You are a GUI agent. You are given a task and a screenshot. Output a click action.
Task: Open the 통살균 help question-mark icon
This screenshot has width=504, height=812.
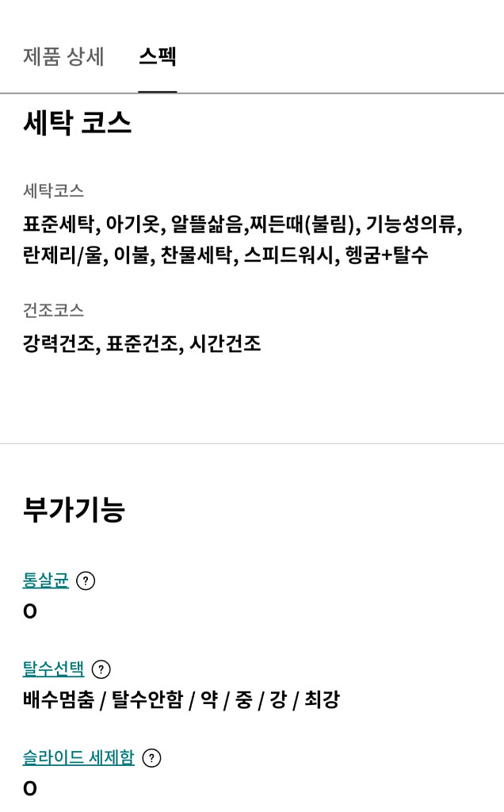85,581
